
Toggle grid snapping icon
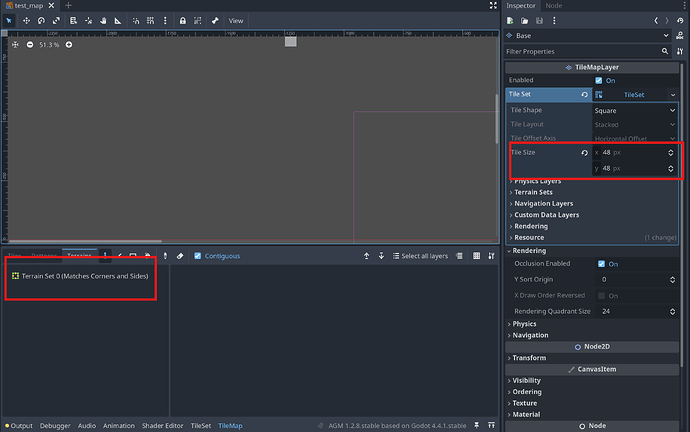pos(150,21)
